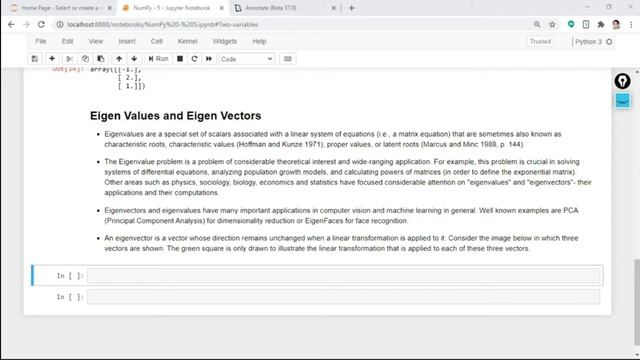Cut selected cells with the scissors icon
The image size is (640, 360).
[69, 59]
